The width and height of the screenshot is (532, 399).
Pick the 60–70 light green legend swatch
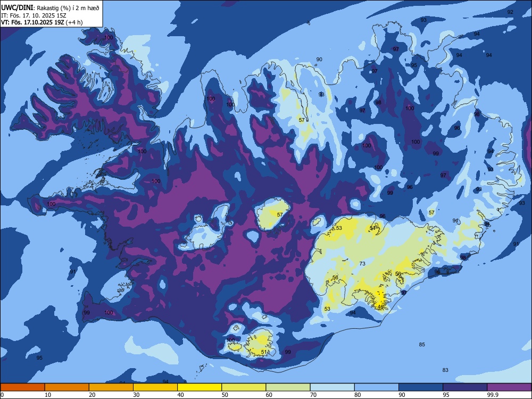[288, 387]
